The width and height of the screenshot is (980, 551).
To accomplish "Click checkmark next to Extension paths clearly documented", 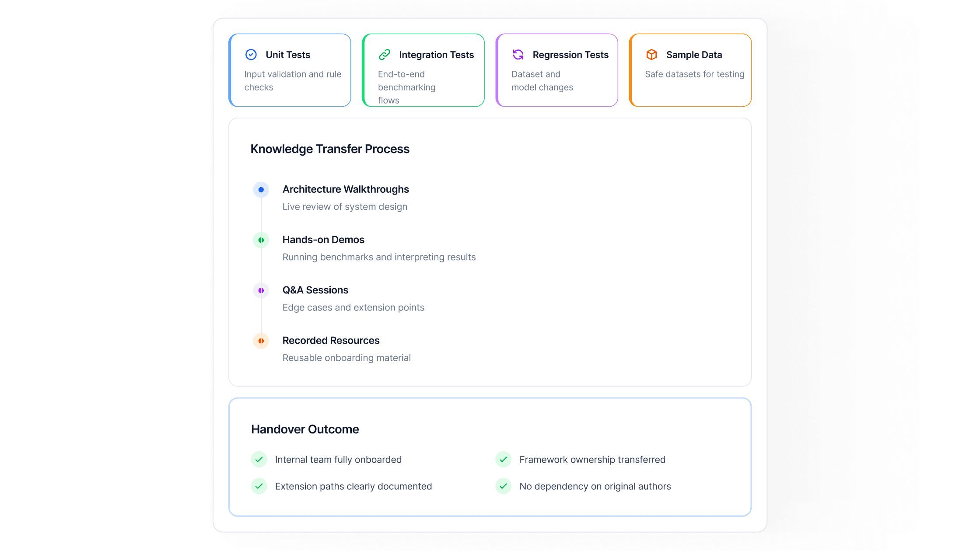I will coord(259,486).
